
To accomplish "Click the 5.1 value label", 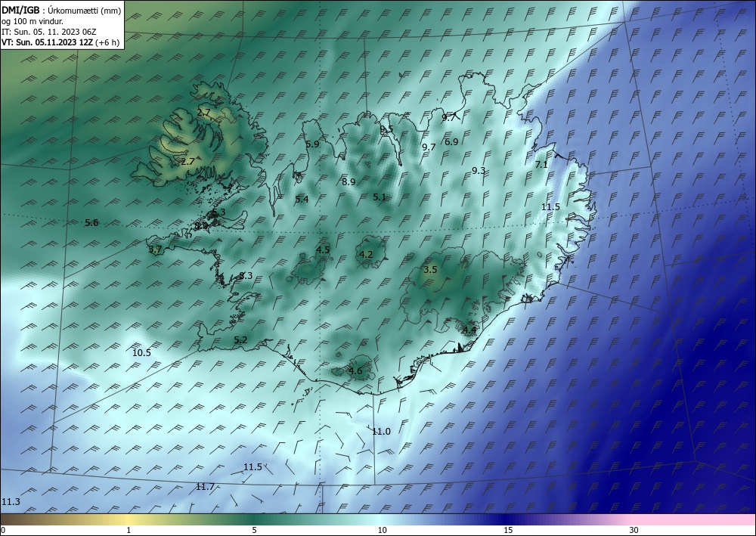I will click(380, 197).
